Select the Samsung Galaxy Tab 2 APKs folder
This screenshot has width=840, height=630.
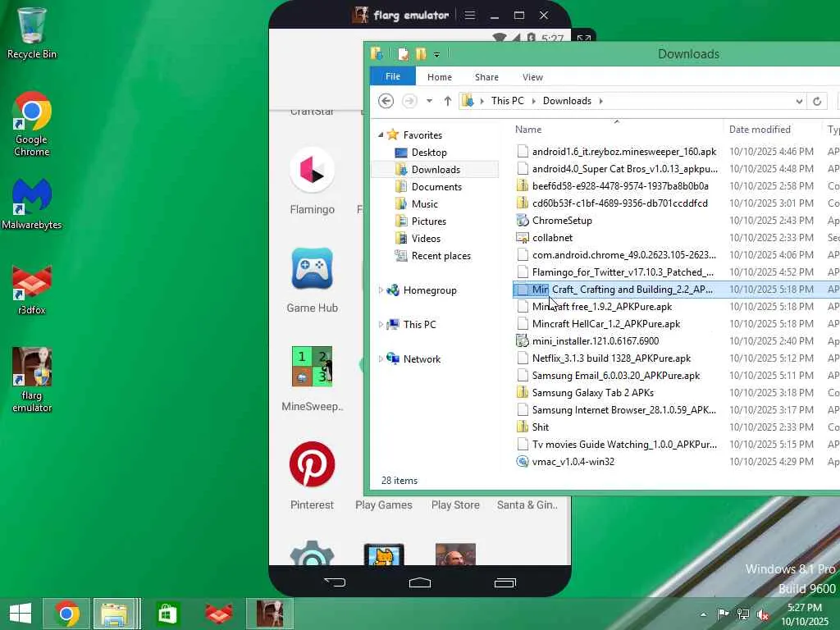coord(592,393)
